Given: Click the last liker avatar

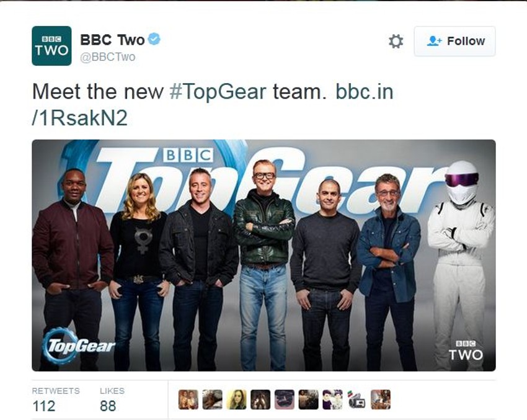Looking at the screenshot, I should [x=381, y=400].
